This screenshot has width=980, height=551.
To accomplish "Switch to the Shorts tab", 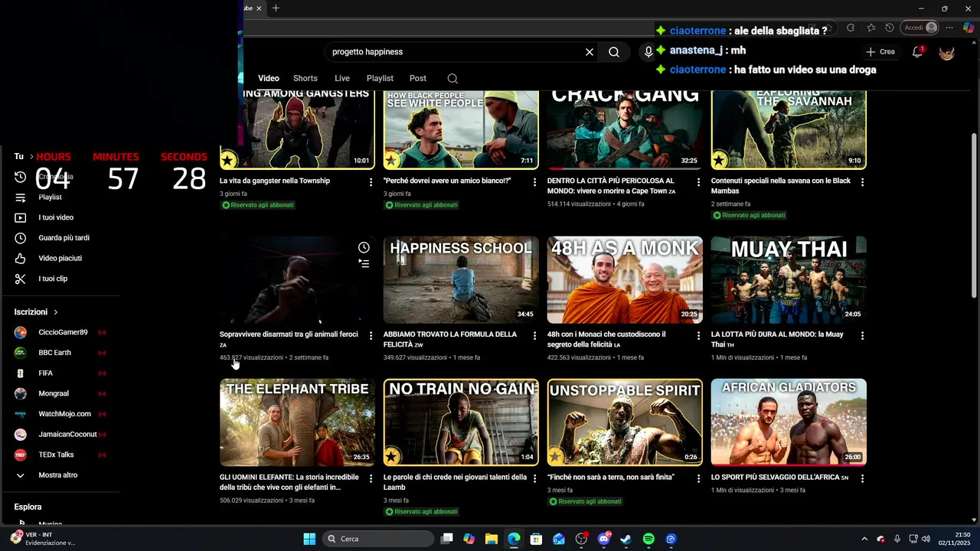I will (x=305, y=78).
